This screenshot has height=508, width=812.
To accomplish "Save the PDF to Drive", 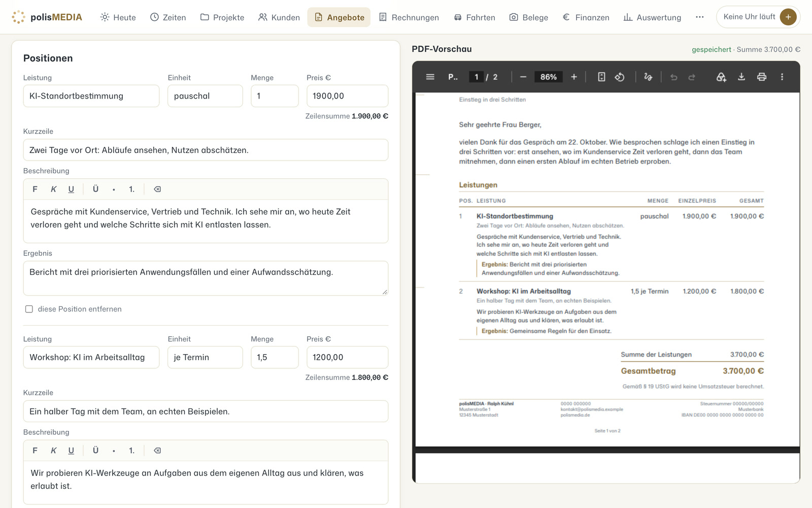I will (x=721, y=77).
